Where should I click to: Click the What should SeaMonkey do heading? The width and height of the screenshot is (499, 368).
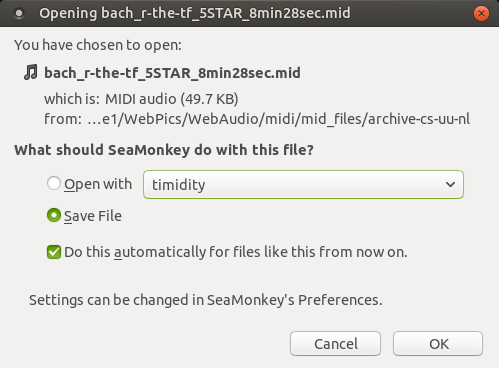click(164, 150)
